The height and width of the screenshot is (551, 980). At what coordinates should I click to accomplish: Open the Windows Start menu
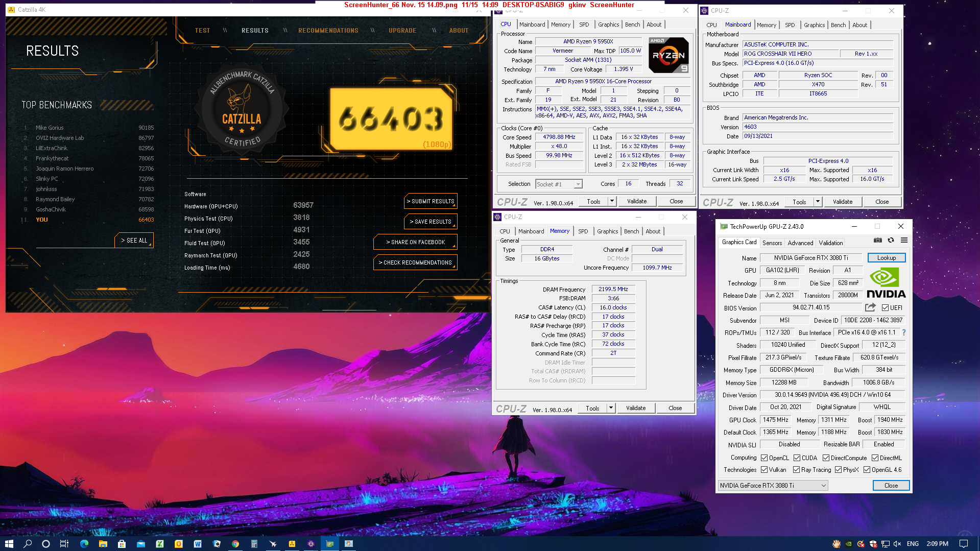point(9,544)
